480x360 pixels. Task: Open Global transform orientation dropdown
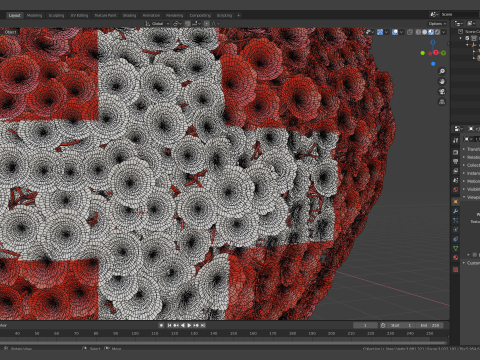pos(157,24)
